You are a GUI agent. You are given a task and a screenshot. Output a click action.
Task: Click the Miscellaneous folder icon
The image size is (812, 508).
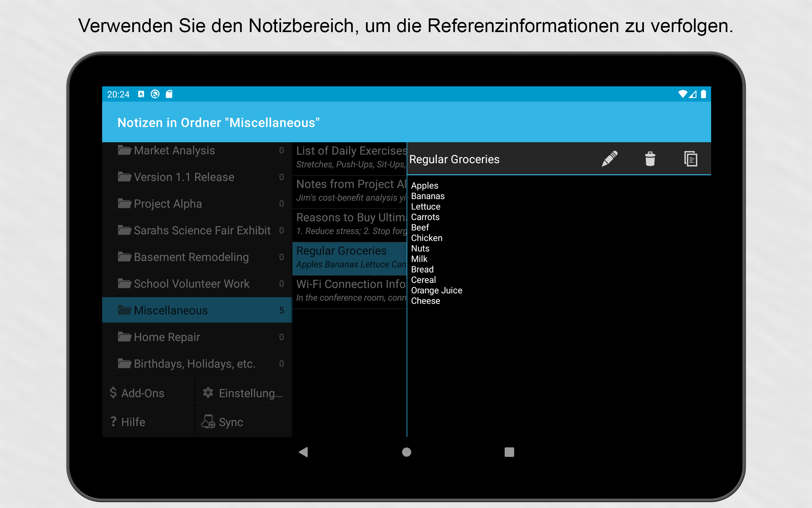click(x=124, y=310)
